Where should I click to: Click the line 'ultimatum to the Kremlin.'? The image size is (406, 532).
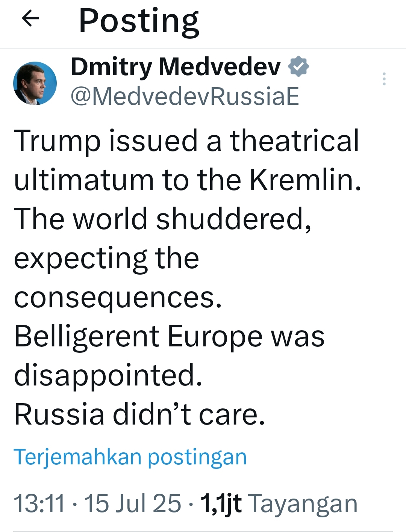pos(187,180)
